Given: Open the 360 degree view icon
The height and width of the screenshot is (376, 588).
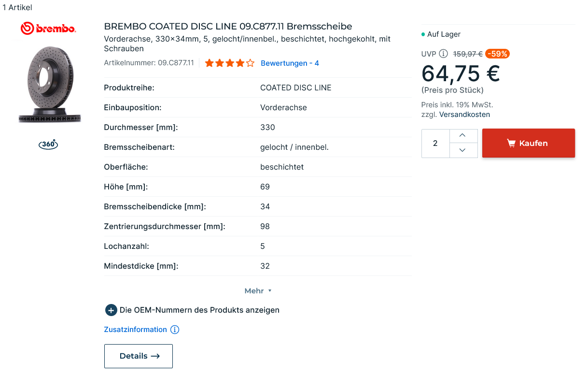Looking at the screenshot, I should pos(48,145).
